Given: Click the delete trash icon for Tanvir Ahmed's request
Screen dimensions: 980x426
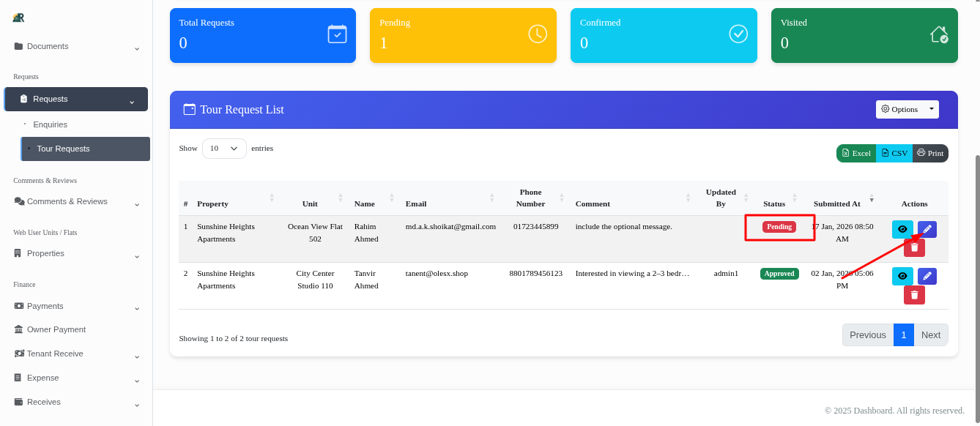Looking at the screenshot, I should (x=914, y=294).
